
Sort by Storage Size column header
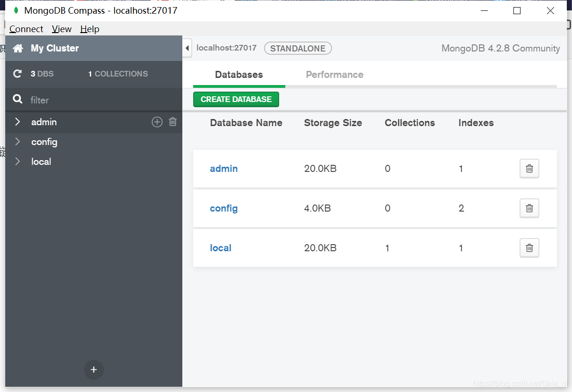(333, 123)
